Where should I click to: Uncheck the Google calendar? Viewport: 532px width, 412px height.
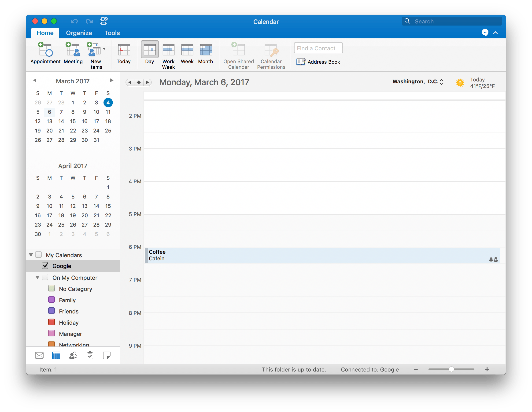[45, 266]
